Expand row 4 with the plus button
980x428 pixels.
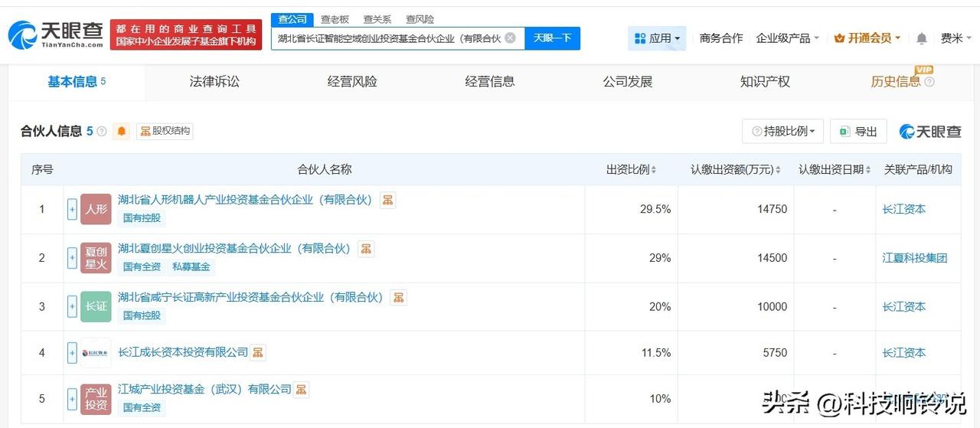pos(72,353)
